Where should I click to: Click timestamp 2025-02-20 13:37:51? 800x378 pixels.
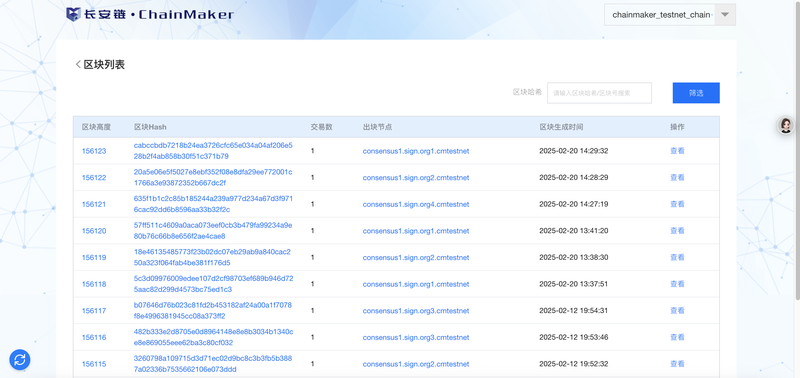(574, 284)
